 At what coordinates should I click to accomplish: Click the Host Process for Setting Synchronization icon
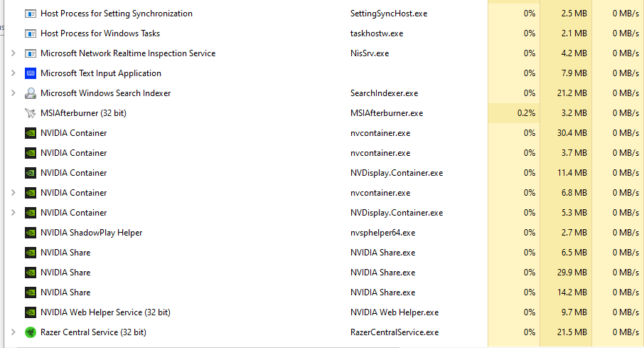pyautogui.click(x=31, y=14)
